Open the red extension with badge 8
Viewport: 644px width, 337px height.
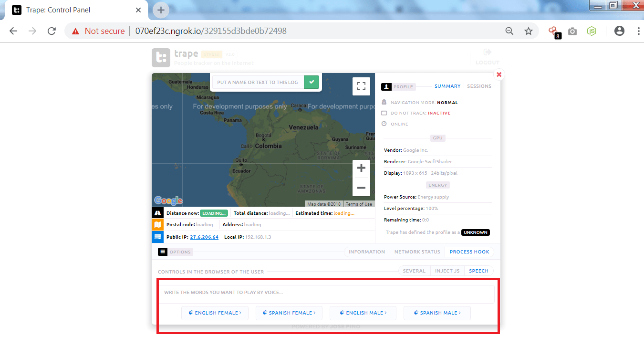click(553, 32)
